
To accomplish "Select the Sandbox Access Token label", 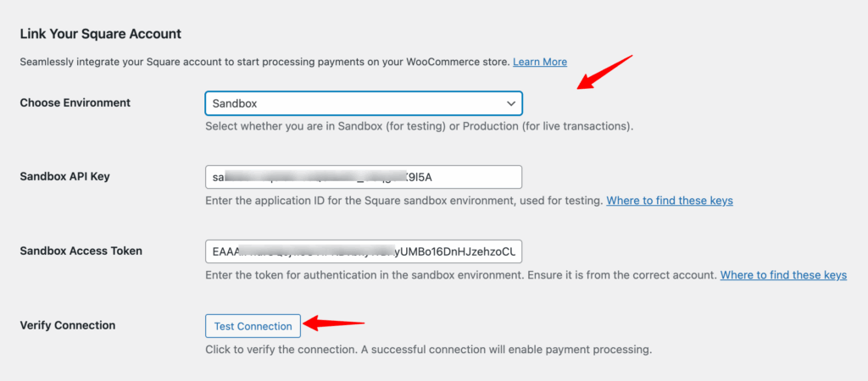I will coord(81,251).
